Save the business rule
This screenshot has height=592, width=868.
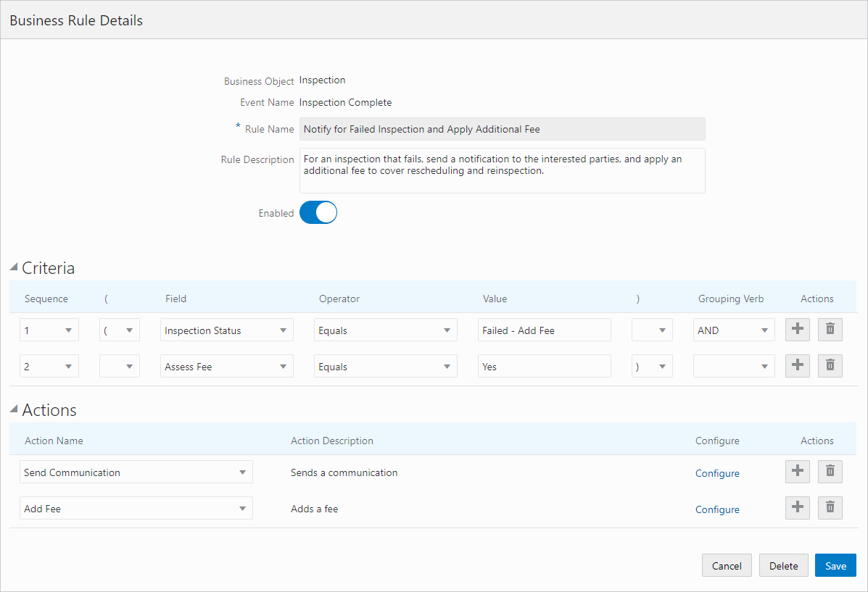pyautogui.click(x=835, y=565)
